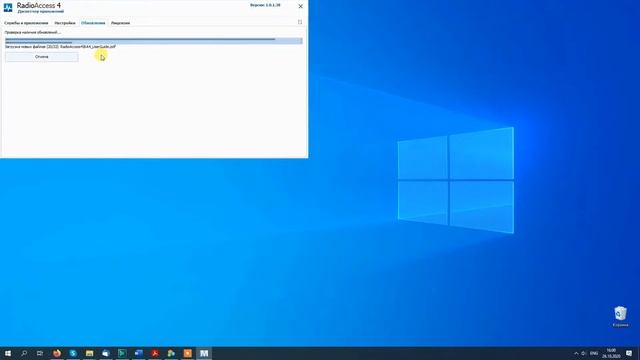Open the Лицензия tab

120,23
